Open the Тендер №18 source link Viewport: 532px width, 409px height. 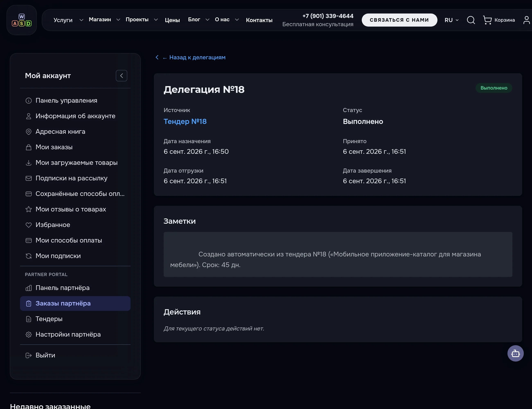pos(185,121)
